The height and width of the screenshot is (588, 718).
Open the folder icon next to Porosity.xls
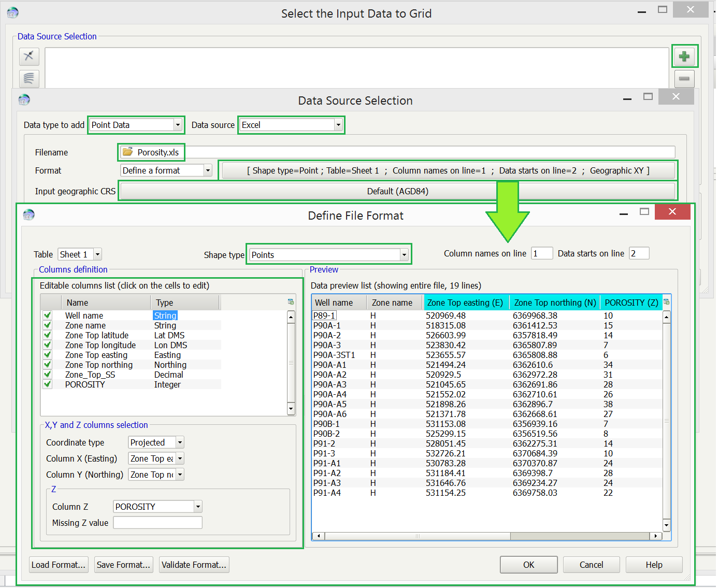tap(127, 152)
